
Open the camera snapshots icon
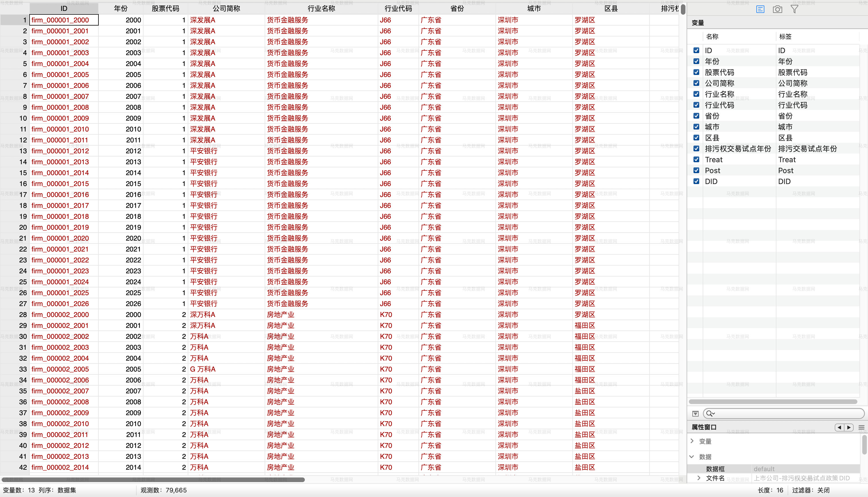click(777, 9)
